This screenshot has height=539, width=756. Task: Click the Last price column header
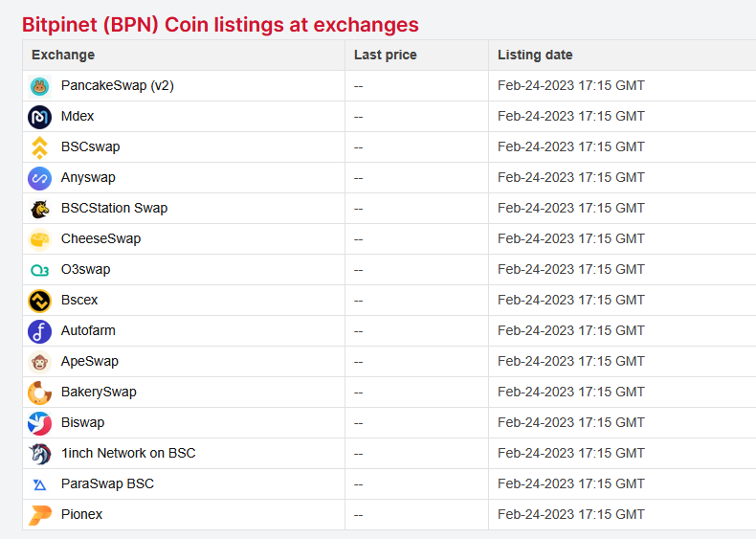pos(385,56)
